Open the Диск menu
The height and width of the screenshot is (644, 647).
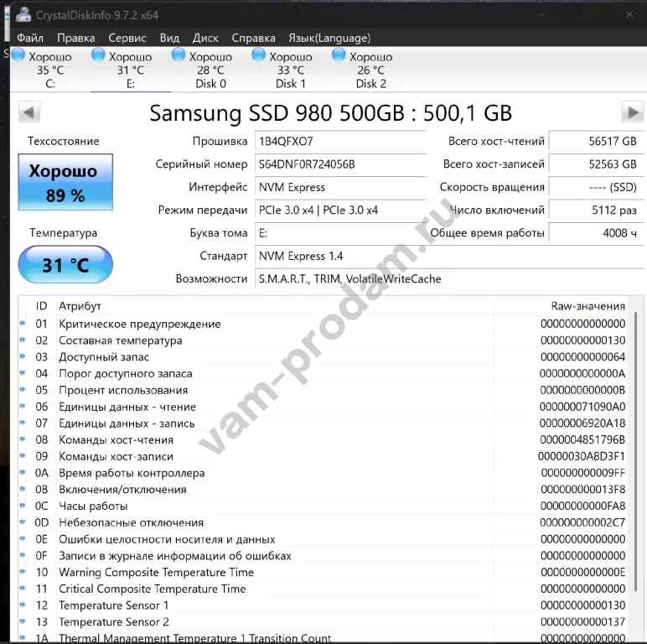coord(205,38)
